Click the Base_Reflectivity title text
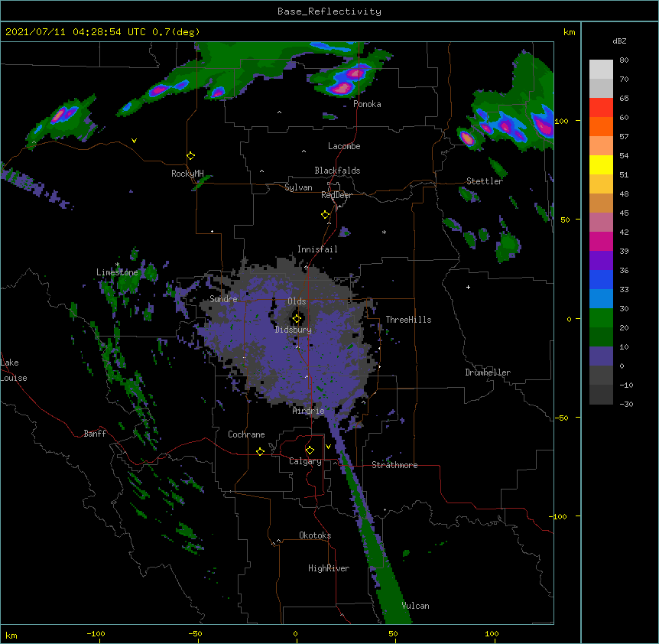Screen dimensions: 659x644 [x=329, y=11]
